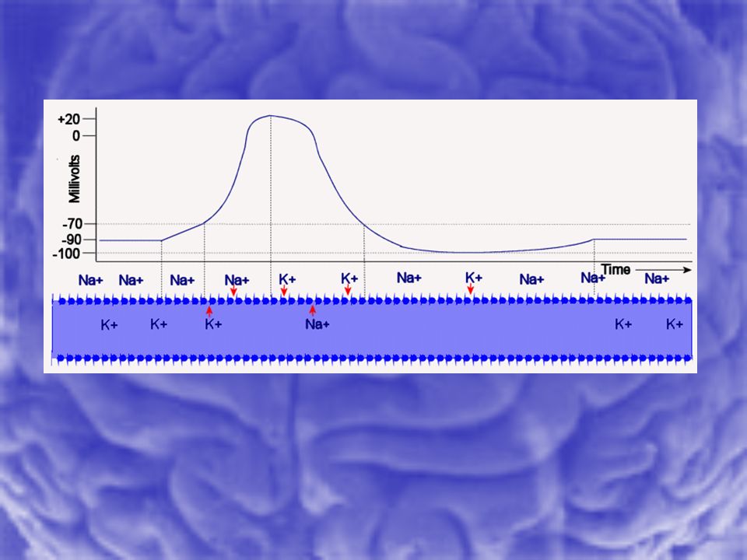
Task: Select the -70 threshold value label
Action: coord(72,224)
